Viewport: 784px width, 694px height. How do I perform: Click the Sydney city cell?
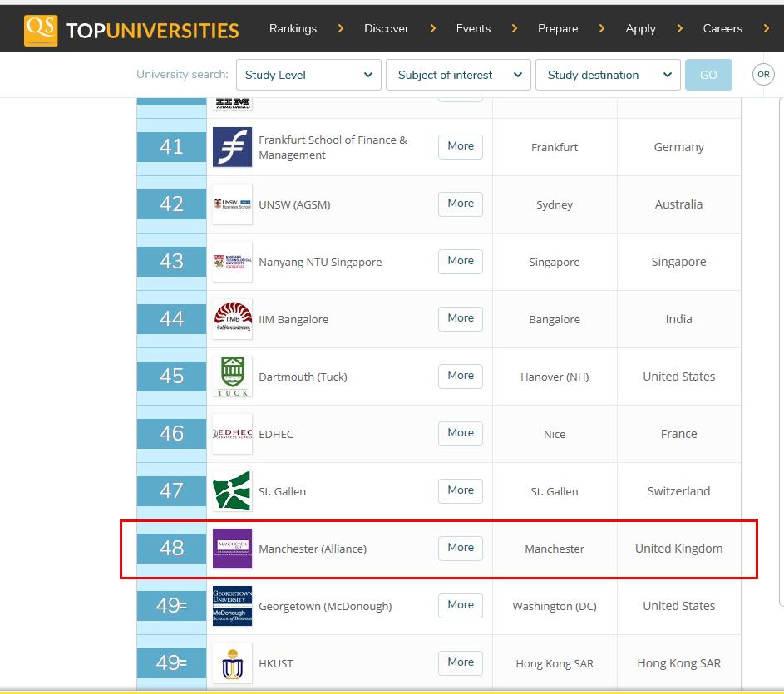(555, 205)
